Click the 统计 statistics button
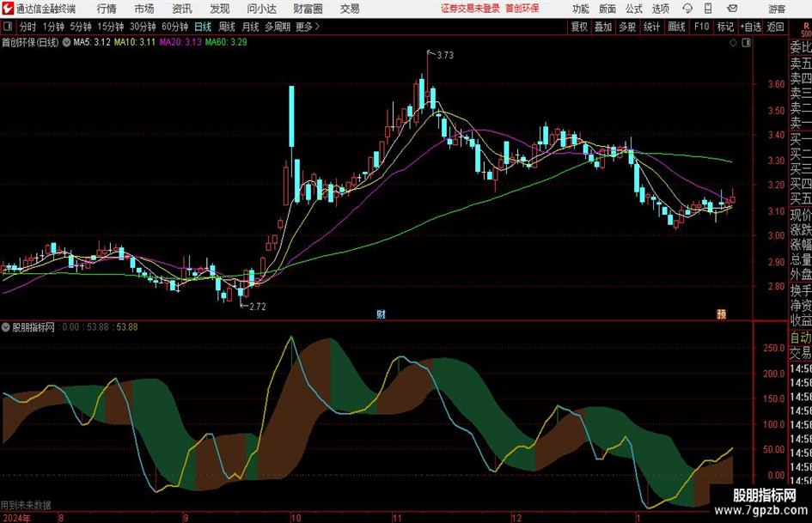 [651, 27]
